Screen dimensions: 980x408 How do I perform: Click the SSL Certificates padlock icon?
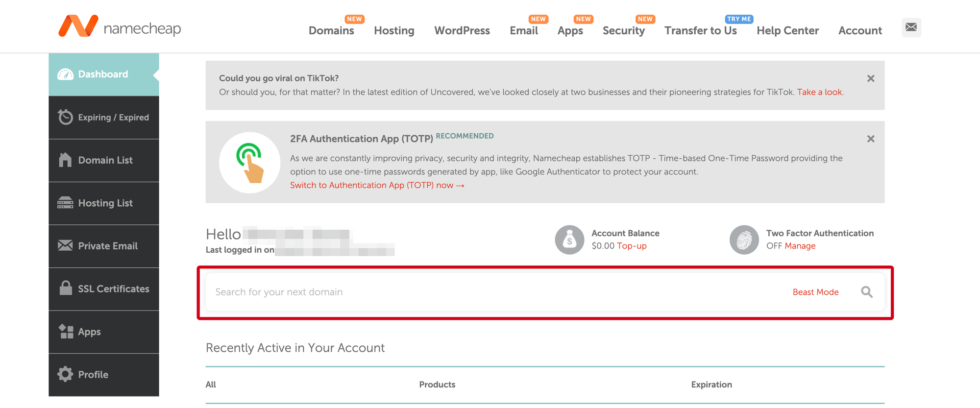click(x=66, y=288)
